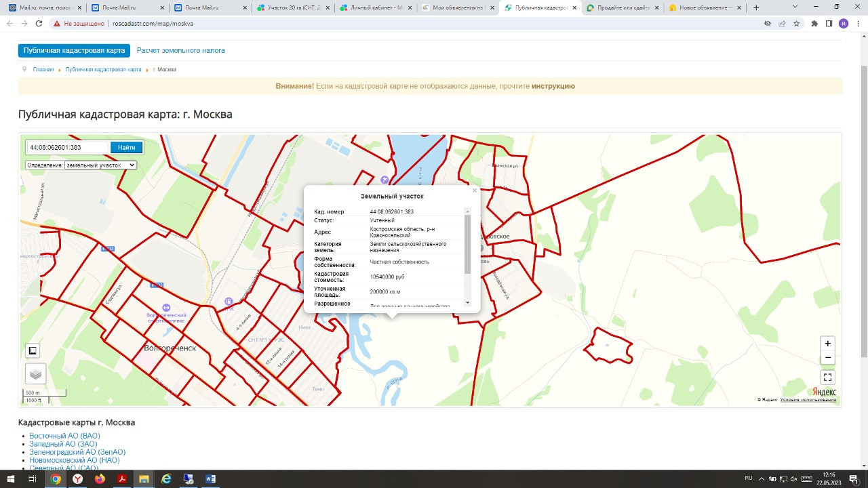This screenshot has width=868, height=488.
Task: Open Microsoft Word from the taskbar
Action: click(x=210, y=479)
